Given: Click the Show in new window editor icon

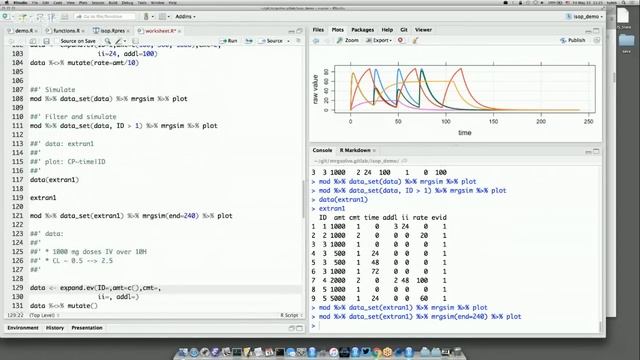Looking at the screenshot, I should pyautogui.click(x=33, y=41).
